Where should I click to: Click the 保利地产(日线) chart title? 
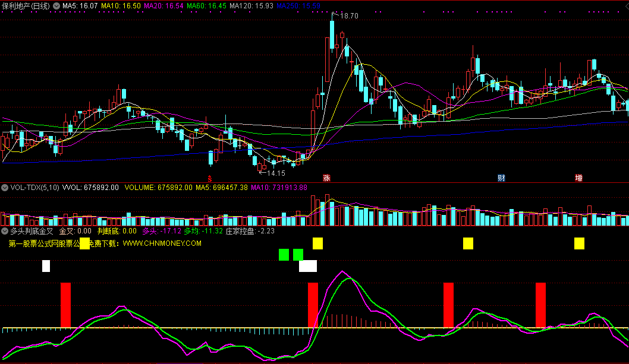pos(26,6)
